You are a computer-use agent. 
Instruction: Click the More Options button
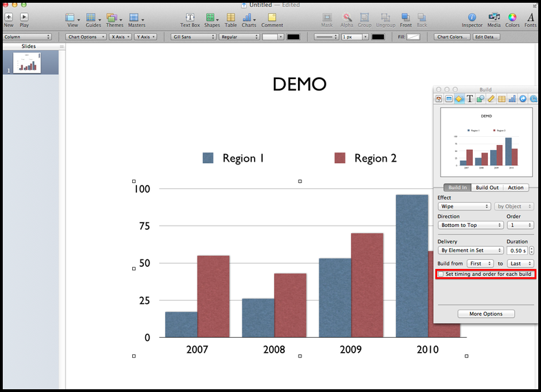point(486,314)
